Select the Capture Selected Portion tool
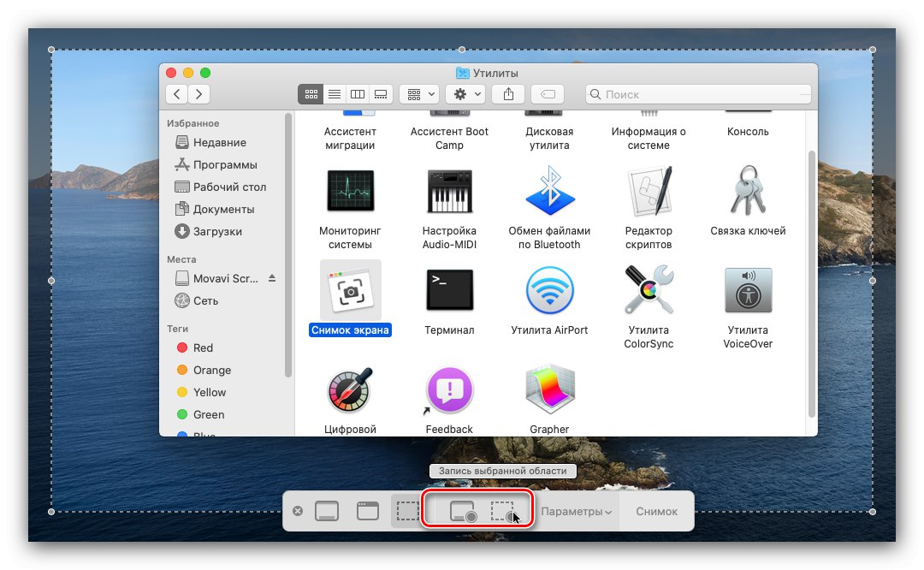 click(408, 511)
